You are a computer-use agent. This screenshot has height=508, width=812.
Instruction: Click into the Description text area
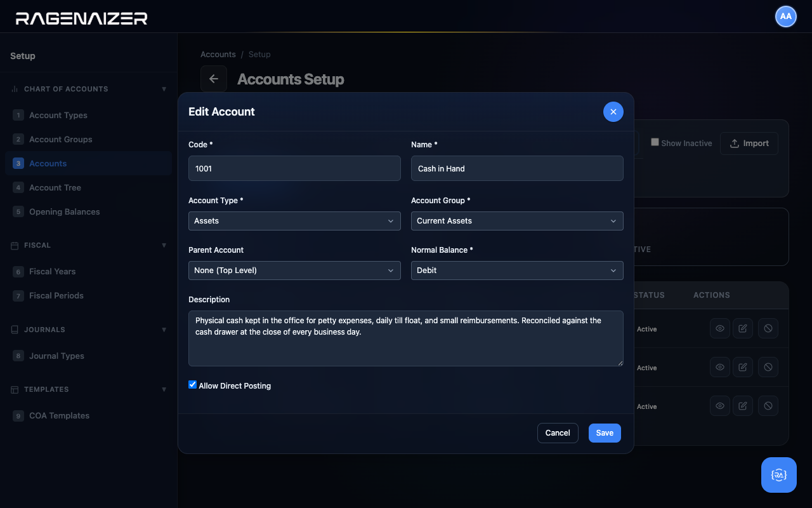tap(406, 338)
